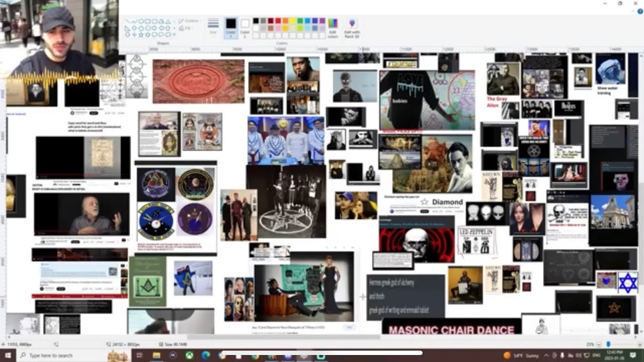Open the Xbox app from taskbar
The height and width of the screenshot is (362, 644).
tap(189, 355)
